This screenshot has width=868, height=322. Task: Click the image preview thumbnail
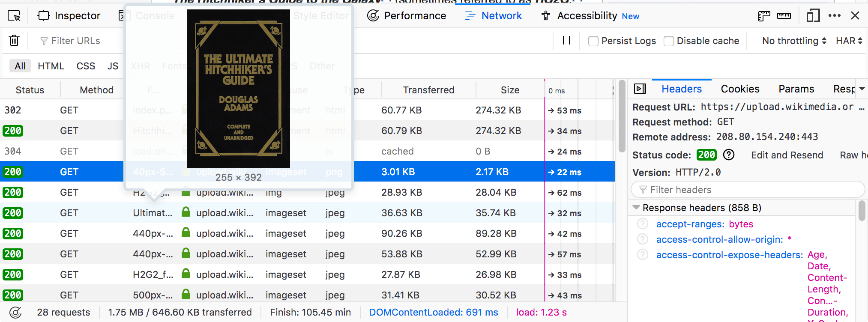pyautogui.click(x=239, y=89)
